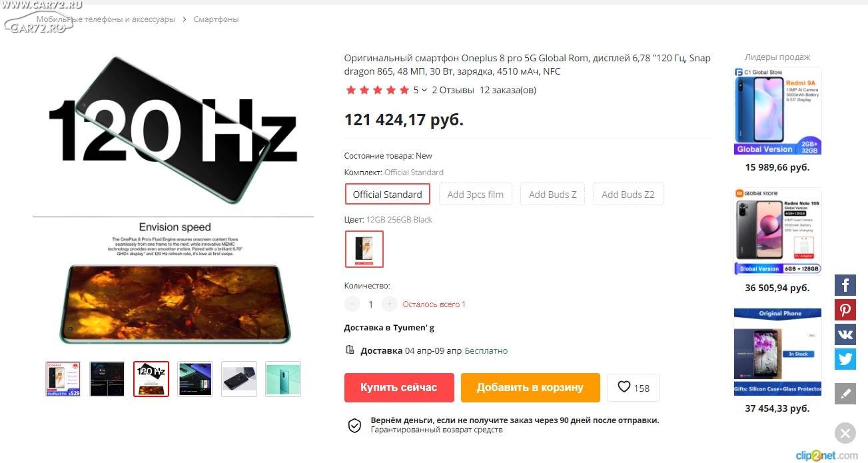
Task: Share via the VK icon
Action: click(845, 334)
